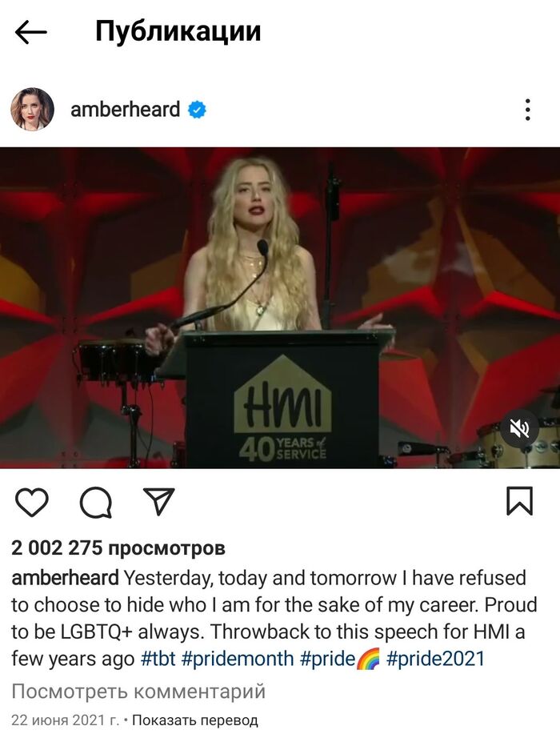This screenshot has height=742, width=560.
Task: Open the three-dot post options menu
Action: [x=528, y=110]
